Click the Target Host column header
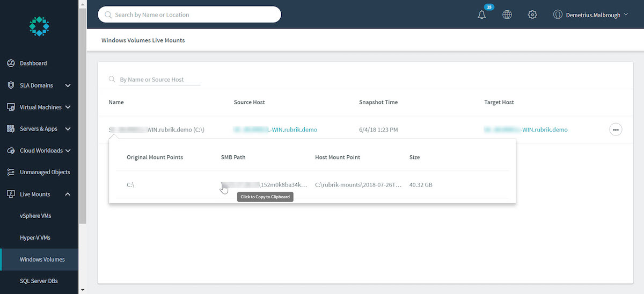This screenshot has width=644, height=294. tap(499, 102)
